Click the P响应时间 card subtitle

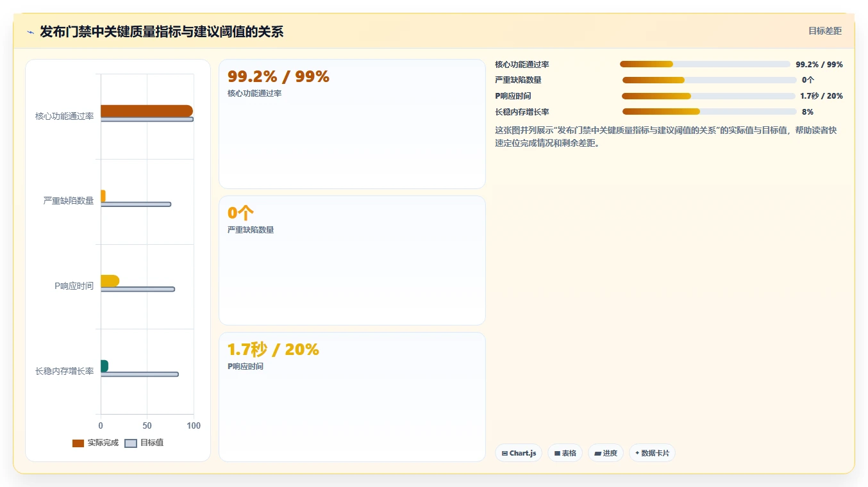pos(246,367)
